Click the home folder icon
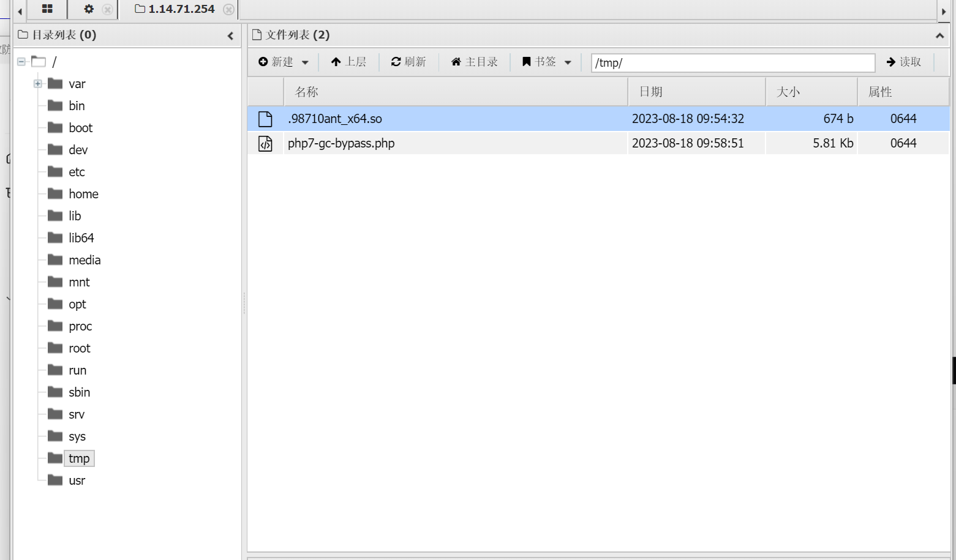956x560 pixels. 55,193
